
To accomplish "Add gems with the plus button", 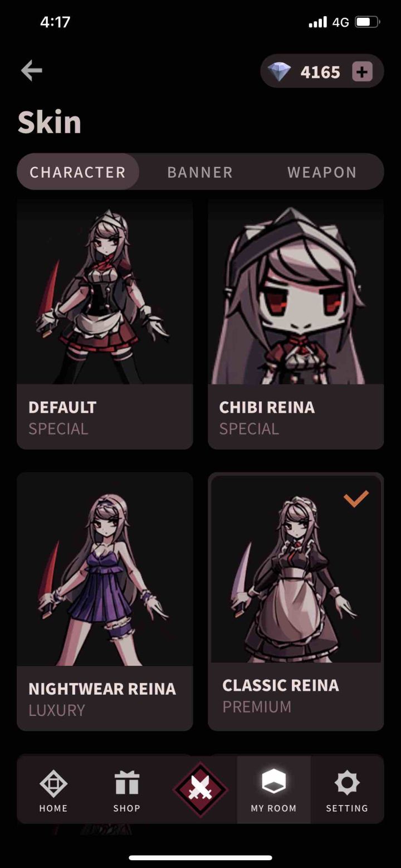I will point(362,71).
